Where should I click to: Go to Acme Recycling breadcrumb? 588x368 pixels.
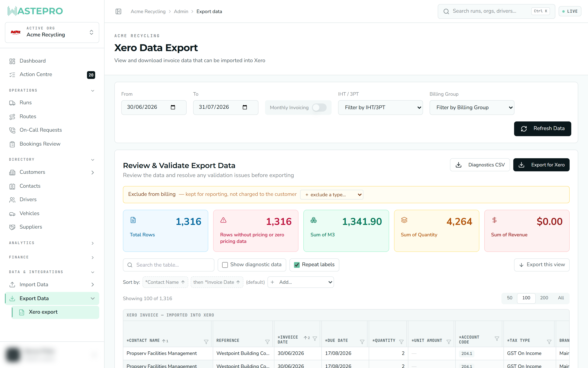[x=148, y=11]
